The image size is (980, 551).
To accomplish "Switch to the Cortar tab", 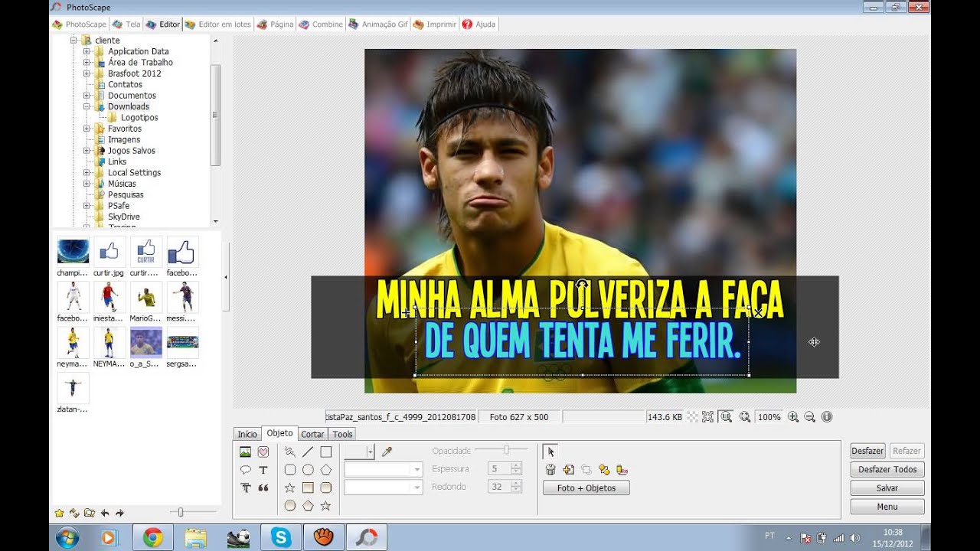I will tap(312, 434).
